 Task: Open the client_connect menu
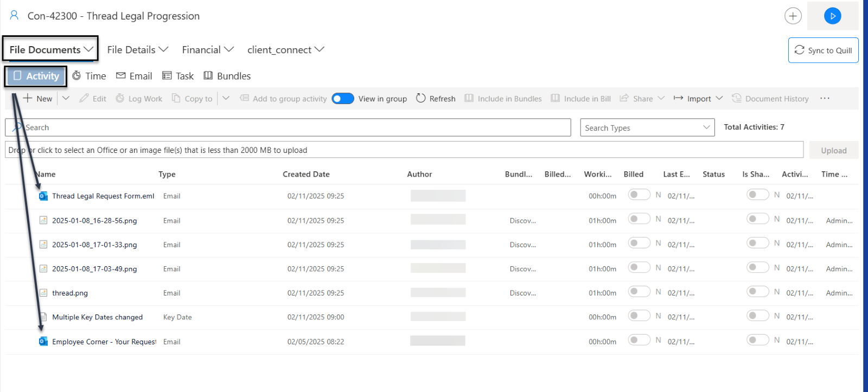(x=285, y=49)
